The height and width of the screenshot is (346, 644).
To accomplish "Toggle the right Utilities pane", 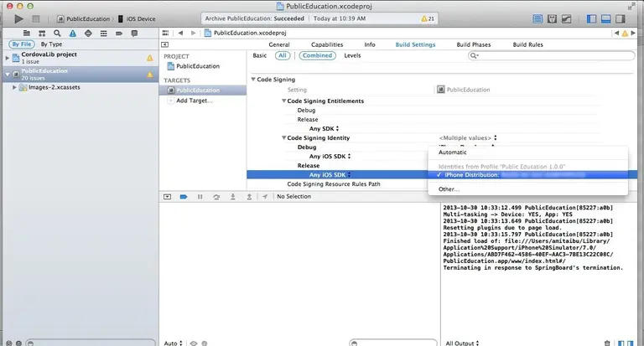I will pos(621,19).
